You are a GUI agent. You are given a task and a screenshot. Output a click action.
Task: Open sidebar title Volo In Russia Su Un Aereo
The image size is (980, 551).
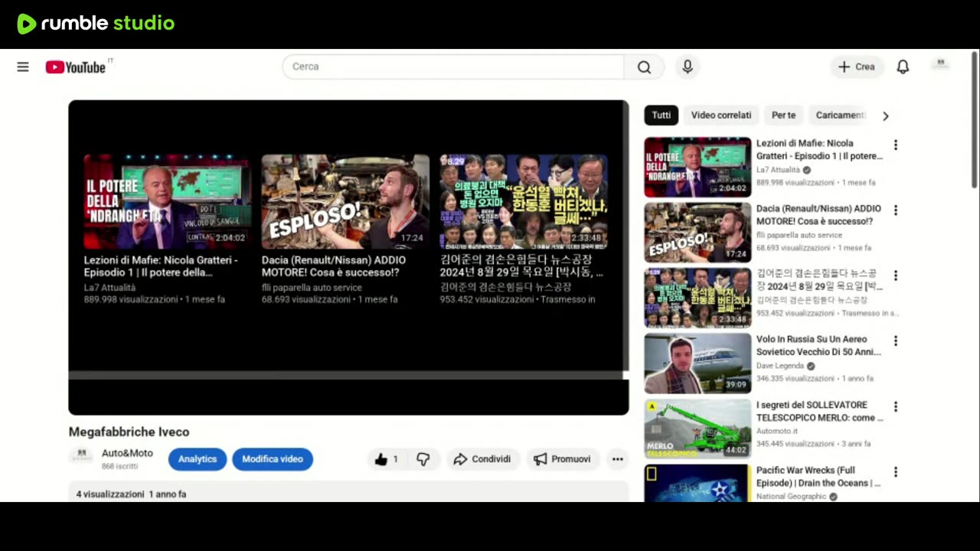tap(818, 346)
